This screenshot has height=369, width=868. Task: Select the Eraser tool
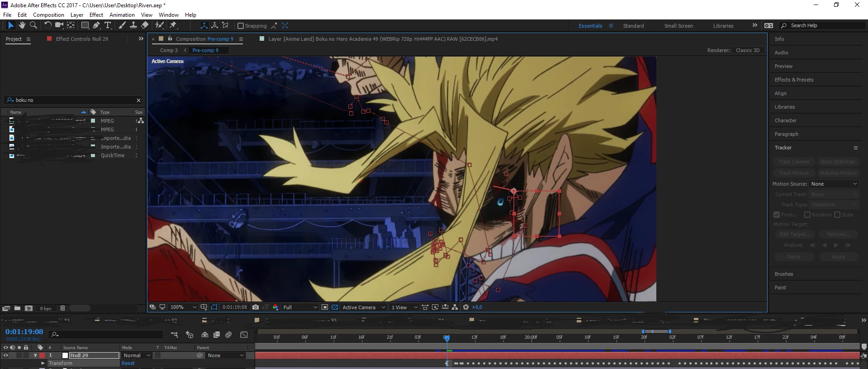[x=145, y=25]
